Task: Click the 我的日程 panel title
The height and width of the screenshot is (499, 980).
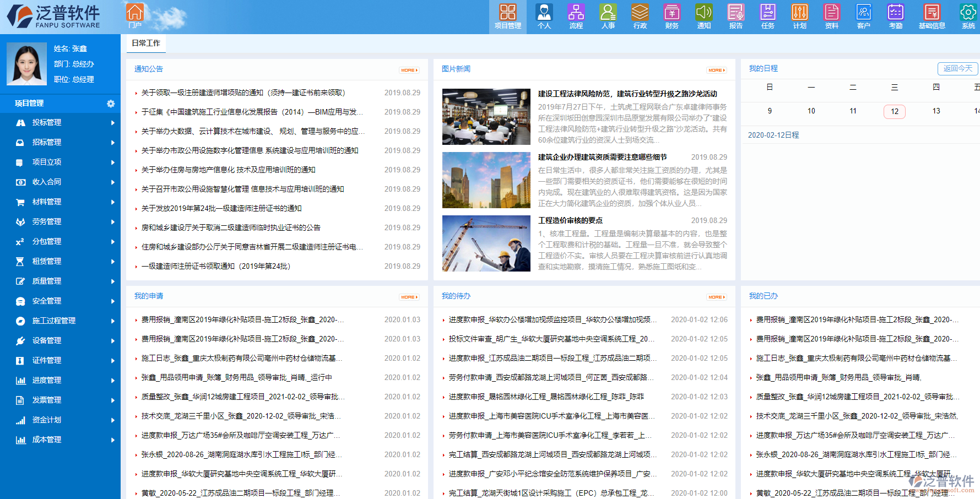Action: pyautogui.click(x=764, y=68)
